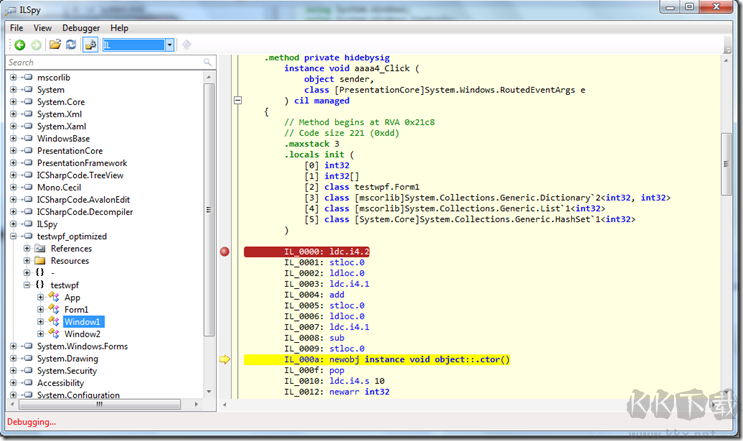743x441 pixels.
Task: Click into the Search input field
Action: tap(100, 62)
